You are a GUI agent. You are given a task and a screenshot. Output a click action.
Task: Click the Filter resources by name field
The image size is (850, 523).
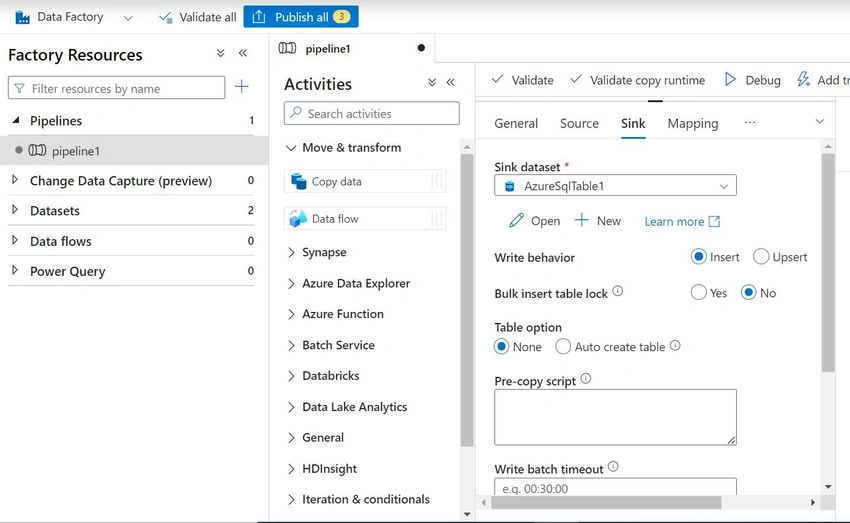(117, 88)
